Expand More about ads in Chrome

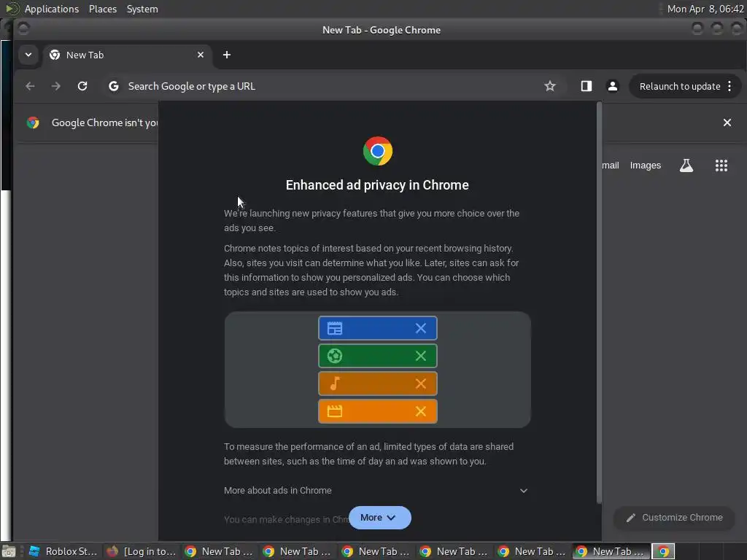[x=376, y=491]
